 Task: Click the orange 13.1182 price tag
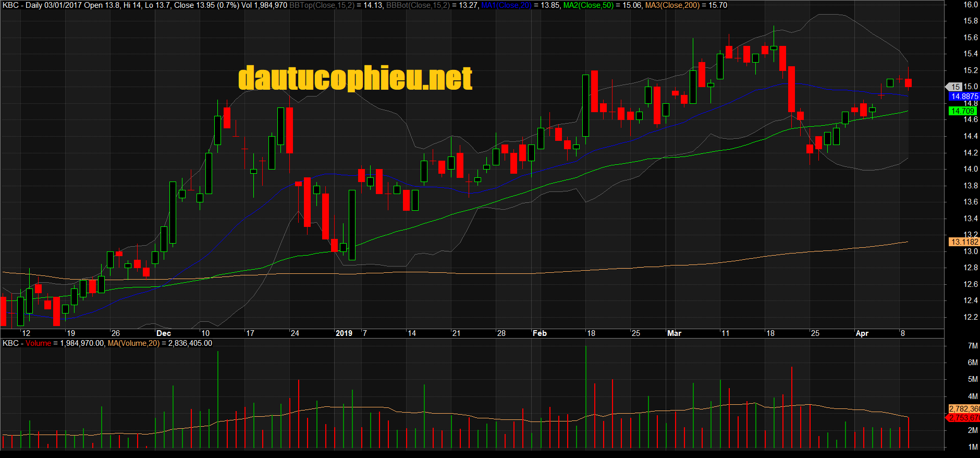pyautogui.click(x=964, y=242)
